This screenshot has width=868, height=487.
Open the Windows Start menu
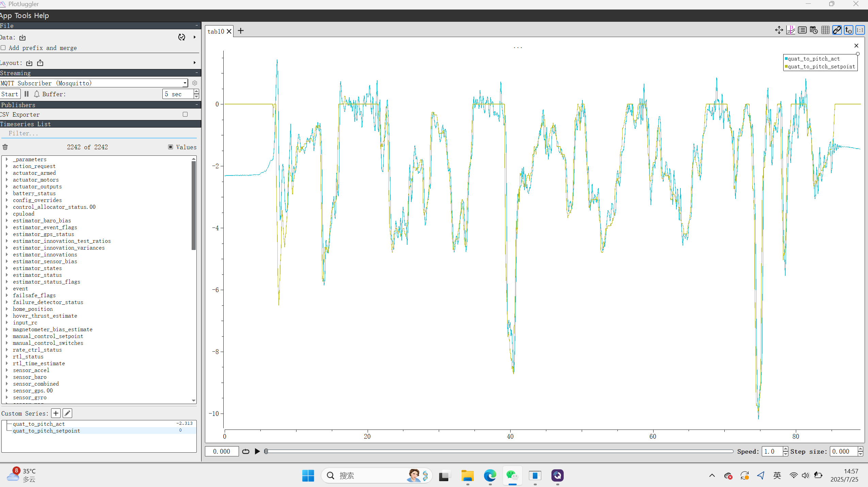[308, 475]
